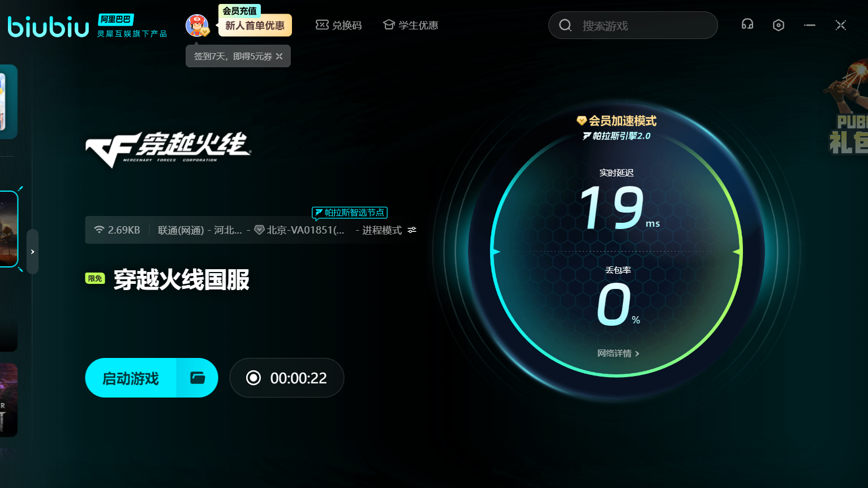Open the user avatar profile
This screenshot has width=868, height=488.
pyautogui.click(x=197, y=25)
